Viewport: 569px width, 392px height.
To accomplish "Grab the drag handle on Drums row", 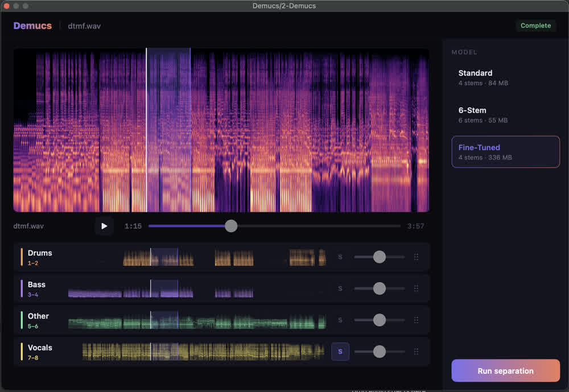I will point(417,257).
